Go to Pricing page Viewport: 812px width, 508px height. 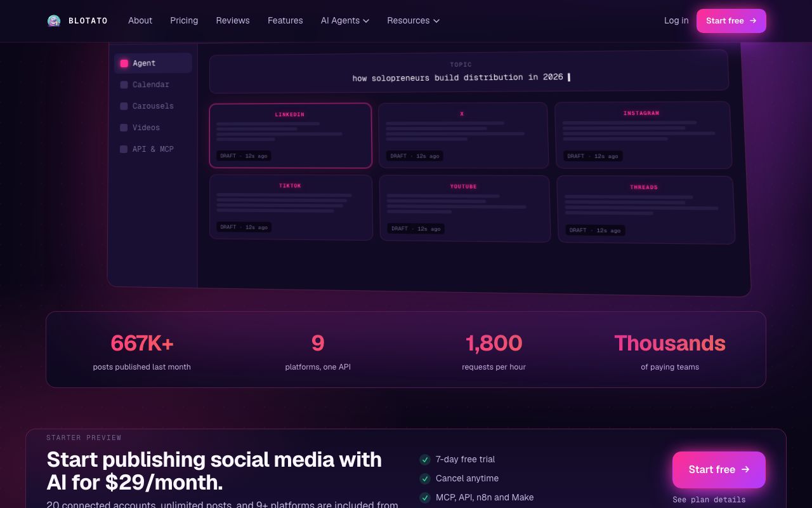(x=184, y=20)
